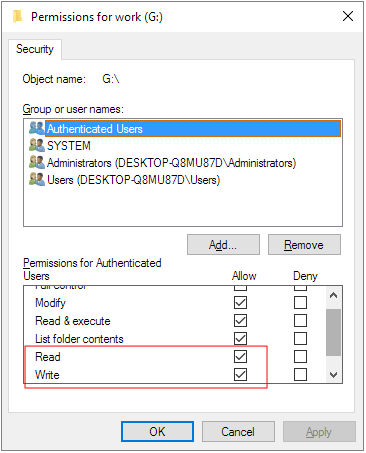Click the Cancel button

click(238, 432)
